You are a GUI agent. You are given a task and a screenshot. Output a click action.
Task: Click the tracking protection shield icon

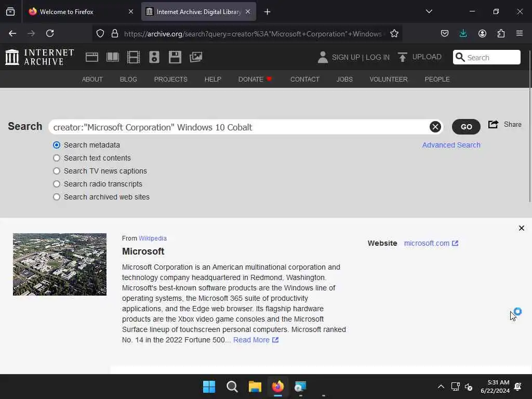pyautogui.click(x=100, y=33)
